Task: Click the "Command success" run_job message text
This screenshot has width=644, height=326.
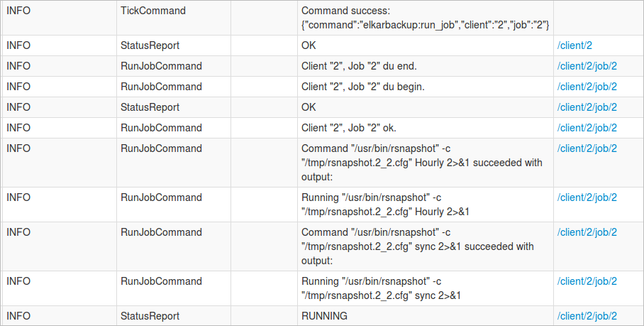Action: tap(425, 18)
